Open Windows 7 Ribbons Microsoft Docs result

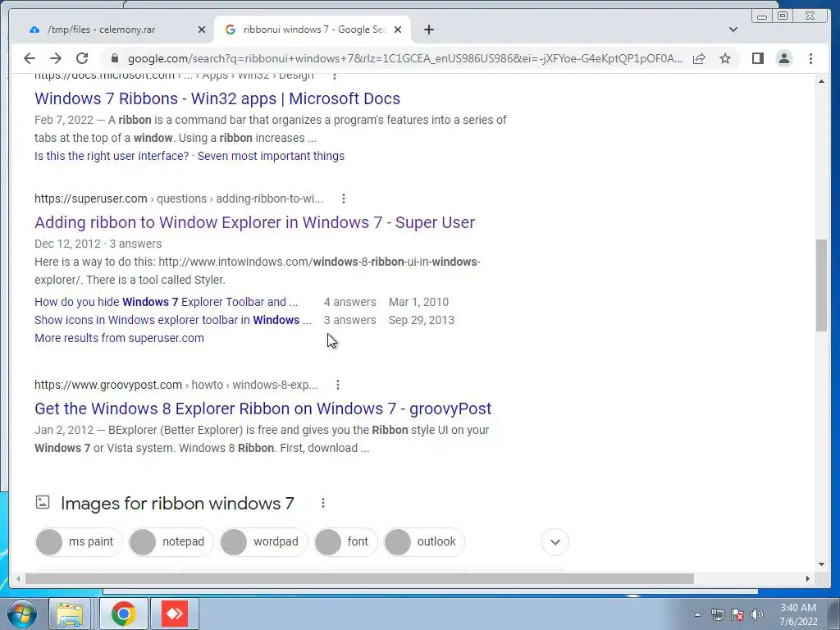[x=217, y=98]
